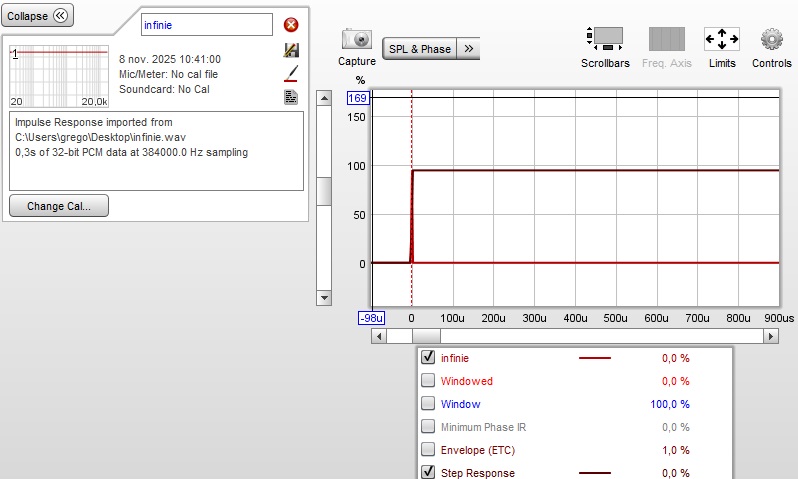This screenshot has height=479, width=798.
Task: Click the Change Cal... button
Action: click(x=59, y=206)
